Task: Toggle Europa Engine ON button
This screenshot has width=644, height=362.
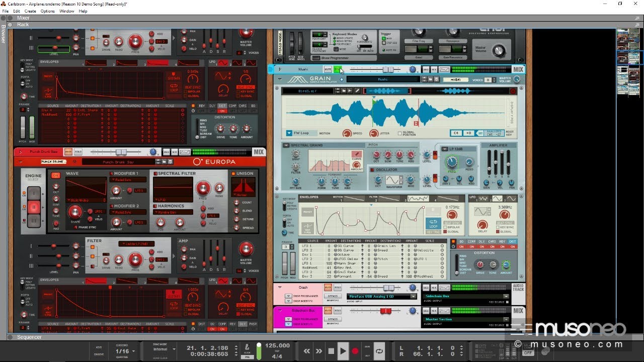Action: [x=55, y=175]
